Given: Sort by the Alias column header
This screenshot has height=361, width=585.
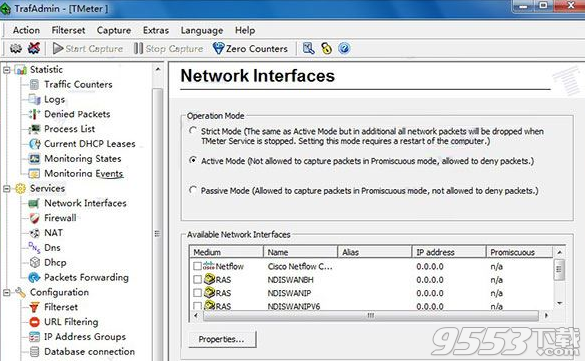Looking at the screenshot, I should 375,252.
